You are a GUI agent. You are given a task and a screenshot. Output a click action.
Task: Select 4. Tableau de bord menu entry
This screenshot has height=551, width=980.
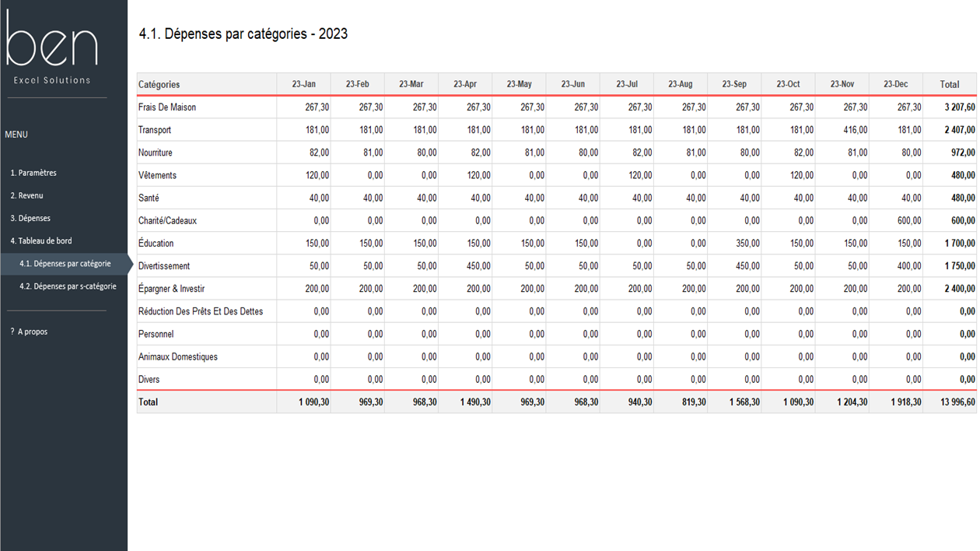coord(40,240)
